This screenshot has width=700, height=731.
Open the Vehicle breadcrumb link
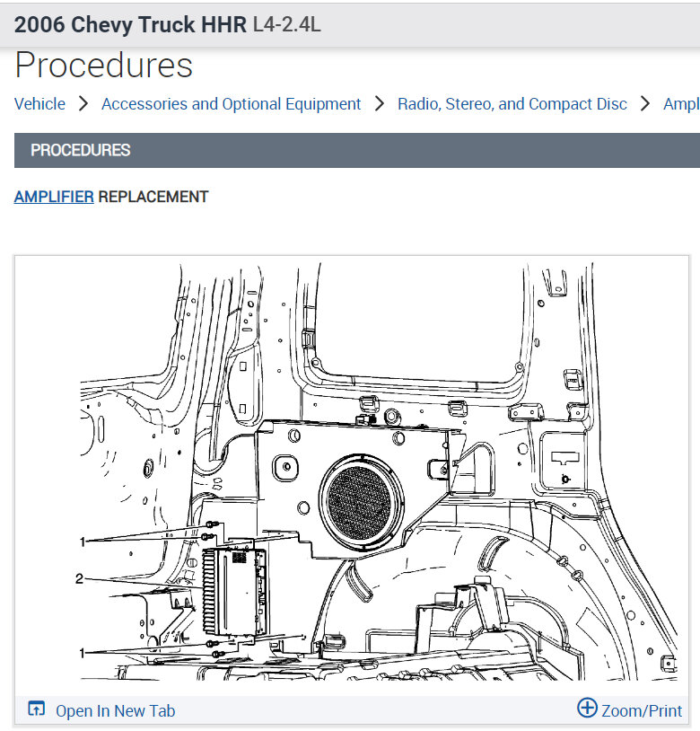(39, 104)
